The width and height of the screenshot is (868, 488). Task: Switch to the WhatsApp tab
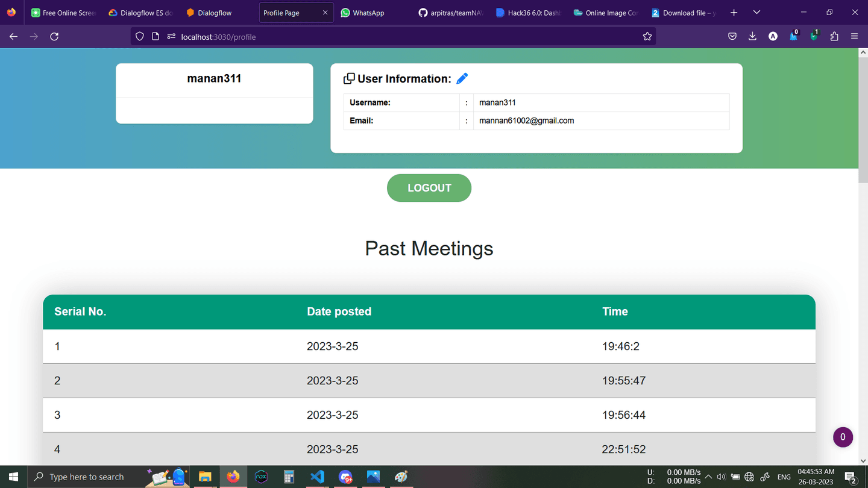[373, 13]
